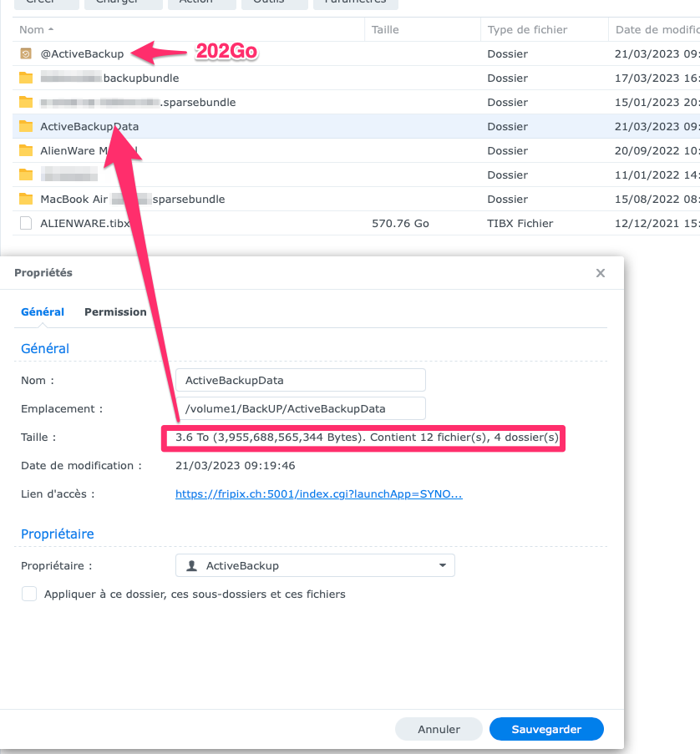Click the folder icon beside the backupbundle entry
Image resolution: width=700 pixels, height=754 pixels.
pyautogui.click(x=26, y=78)
